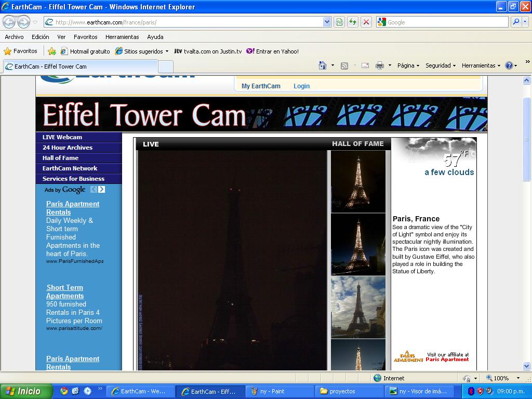Click the page scrollbar up arrow
The image size is (532, 399).
pyautogui.click(x=527, y=81)
